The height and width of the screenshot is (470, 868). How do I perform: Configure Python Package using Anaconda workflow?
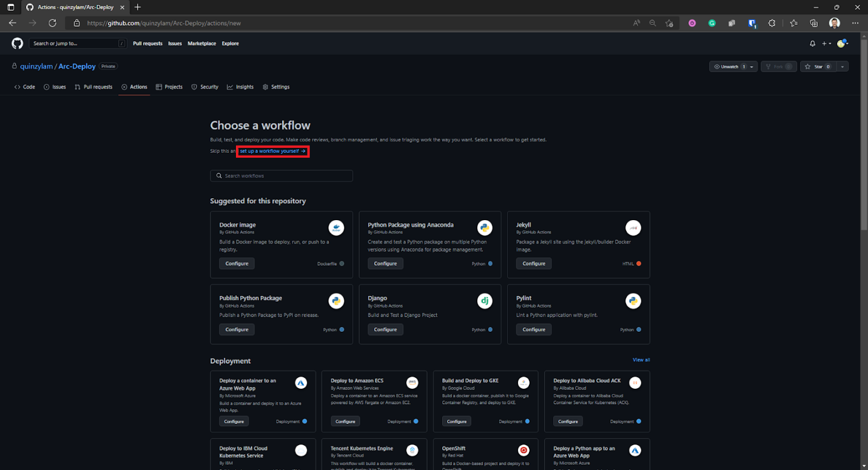(385, 263)
